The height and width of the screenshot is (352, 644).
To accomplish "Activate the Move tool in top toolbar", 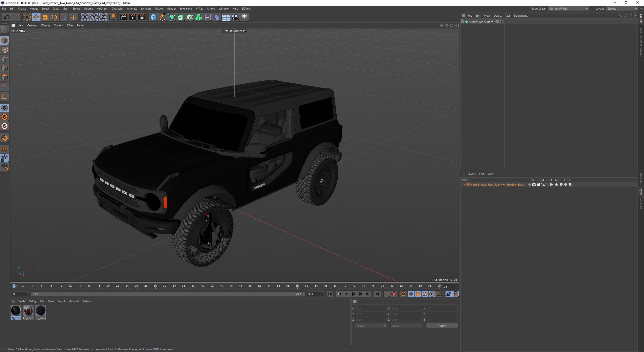I will point(36,17).
